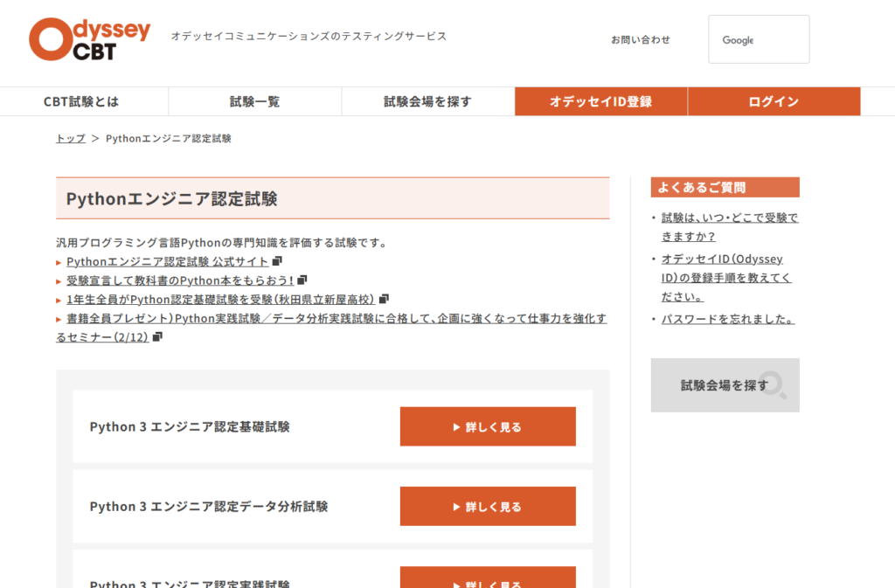895x588 pixels.
Task: Open Pythonエンジニア認定試験 公式サイト link
Action: (167, 261)
